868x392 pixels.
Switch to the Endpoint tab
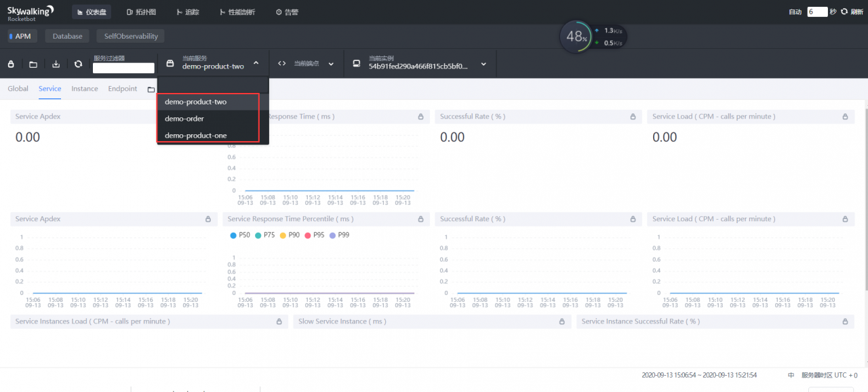[123, 89]
